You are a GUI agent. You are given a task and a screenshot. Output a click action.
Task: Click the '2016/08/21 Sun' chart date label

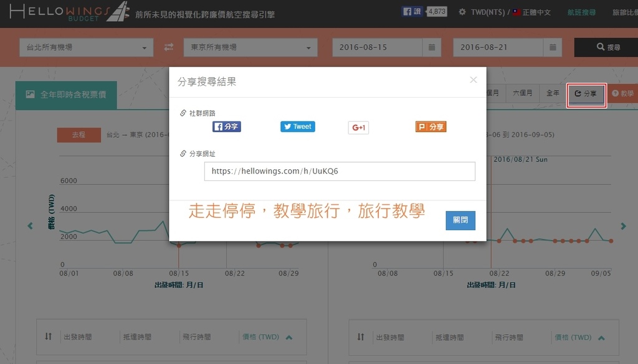click(x=520, y=160)
